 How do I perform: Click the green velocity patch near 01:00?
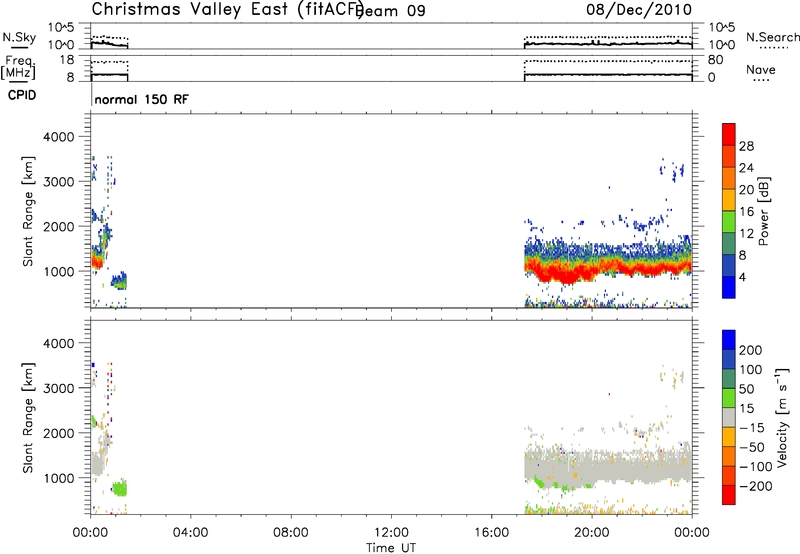point(120,489)
